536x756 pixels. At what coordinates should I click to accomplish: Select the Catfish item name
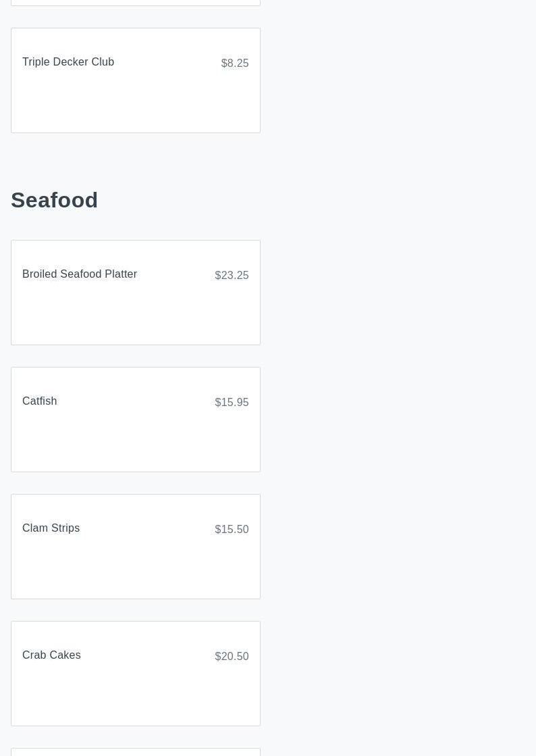point(40,401)
